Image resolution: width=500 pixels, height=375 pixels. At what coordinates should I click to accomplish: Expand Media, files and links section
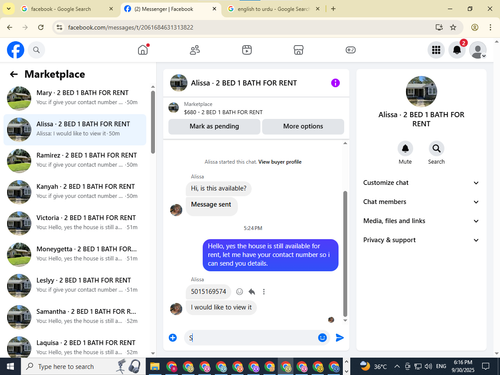click(421, 221)
